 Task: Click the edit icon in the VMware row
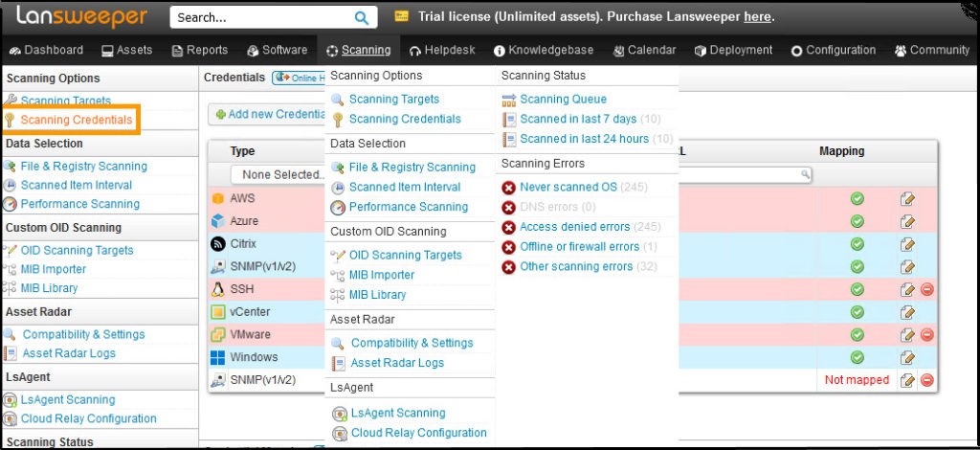pyautogui.click(x=907, y=335)
